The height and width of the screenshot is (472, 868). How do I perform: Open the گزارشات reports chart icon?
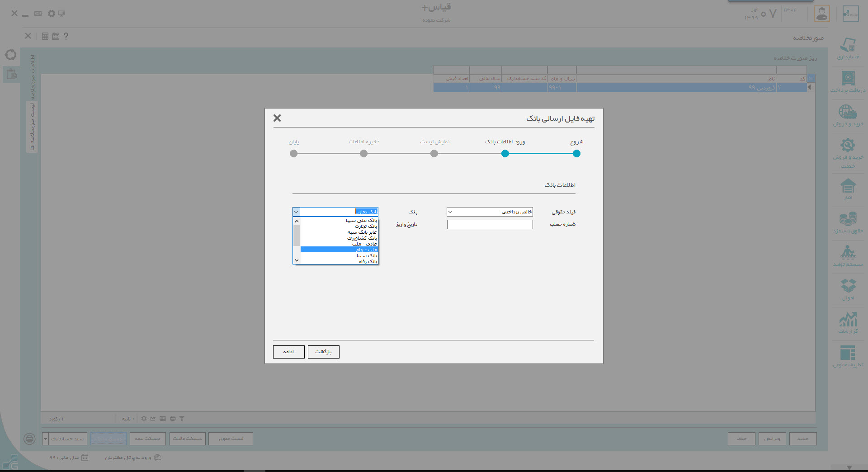click(x=848, y=319)
